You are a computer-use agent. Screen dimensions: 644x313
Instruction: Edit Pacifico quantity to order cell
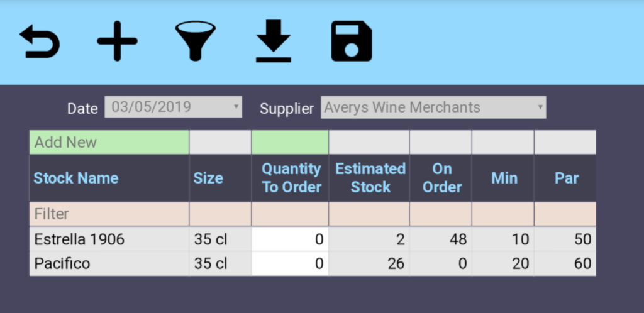[290, 263]
